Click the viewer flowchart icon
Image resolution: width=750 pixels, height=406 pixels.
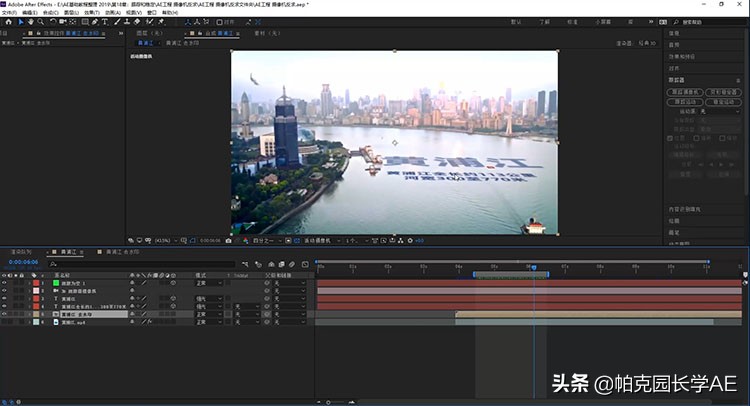[x=400, y=241]
